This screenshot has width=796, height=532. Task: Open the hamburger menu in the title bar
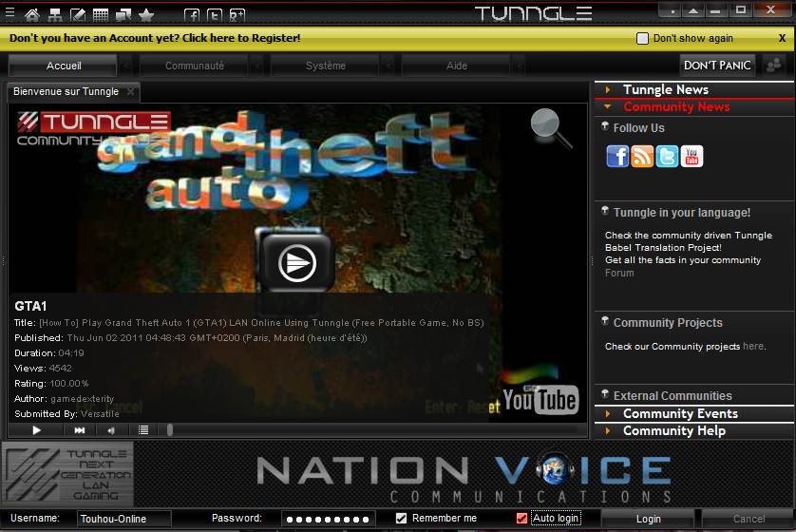click(x=9, y=12)
